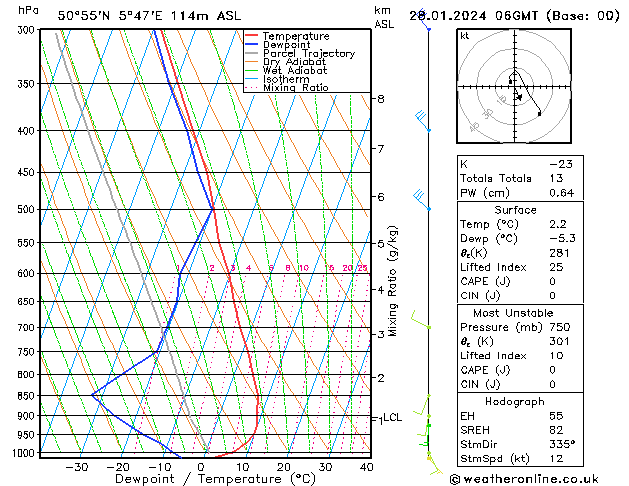Click the '300' pressure axis label

[x=28, y=30]
